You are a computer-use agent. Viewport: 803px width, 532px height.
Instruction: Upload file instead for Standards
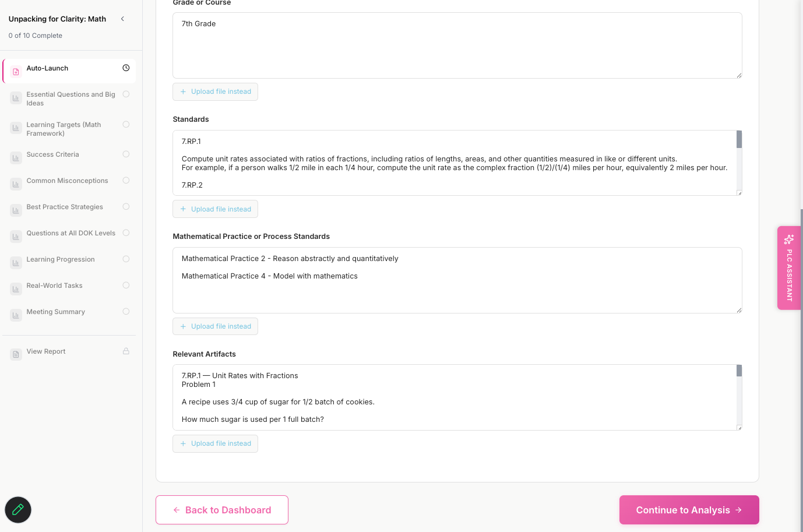pyautogui.click(x=215, y=209)
